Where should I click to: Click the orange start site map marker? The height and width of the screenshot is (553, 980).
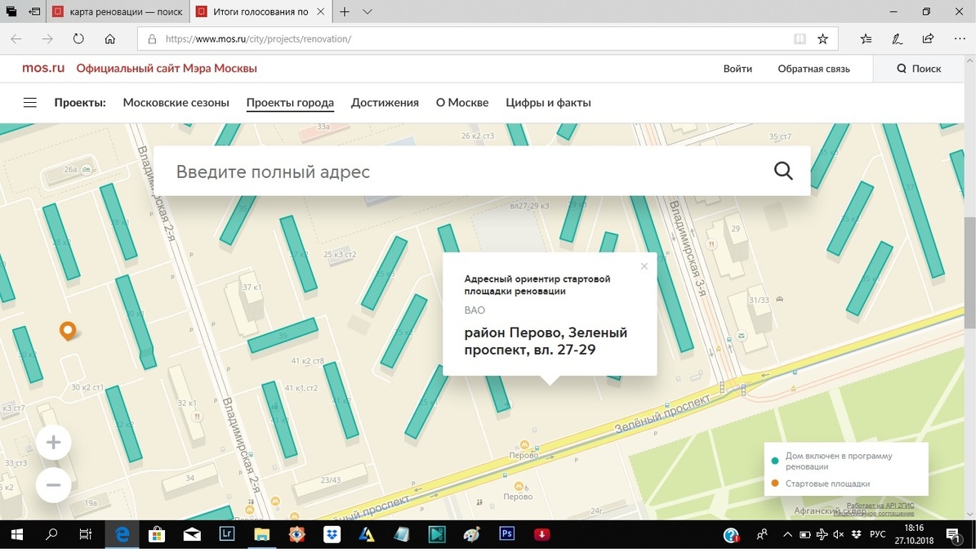(68, 331)
